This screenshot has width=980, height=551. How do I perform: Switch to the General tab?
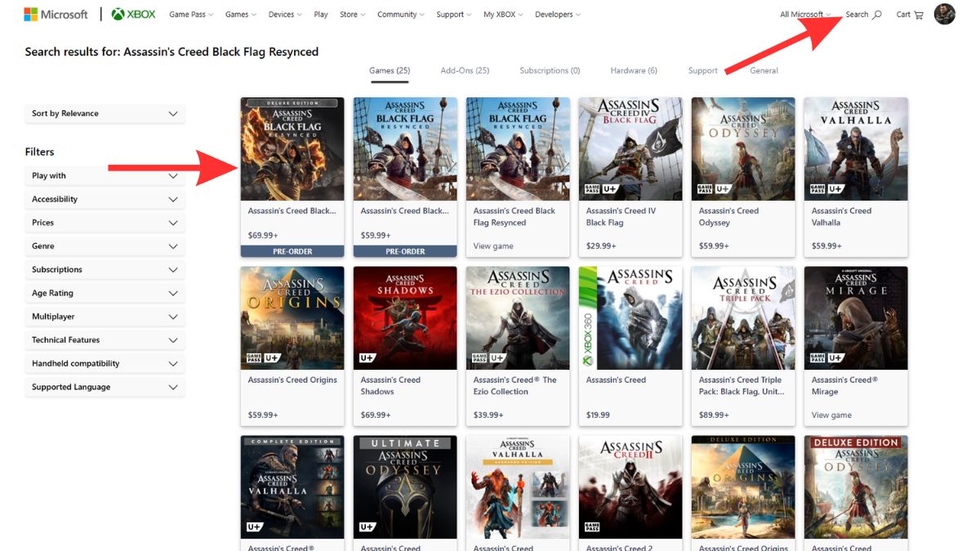(764, 71)
